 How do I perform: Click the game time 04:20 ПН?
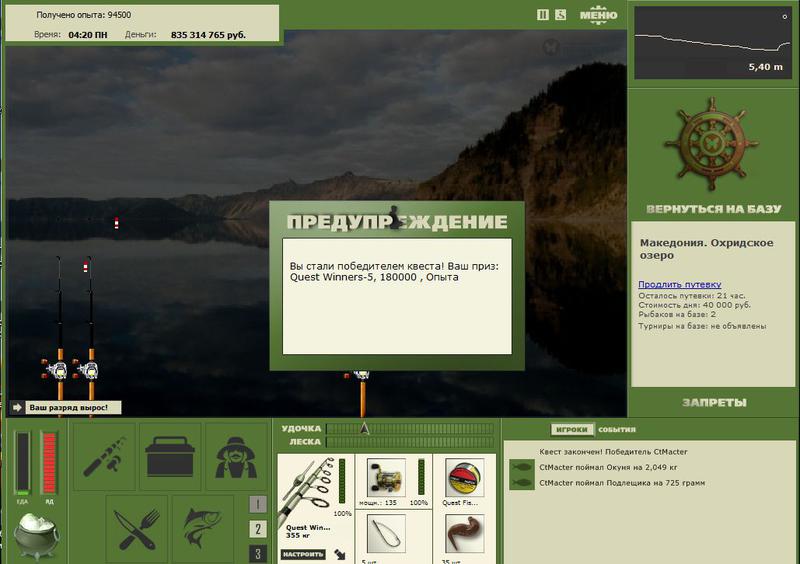[x=88, y=35]
